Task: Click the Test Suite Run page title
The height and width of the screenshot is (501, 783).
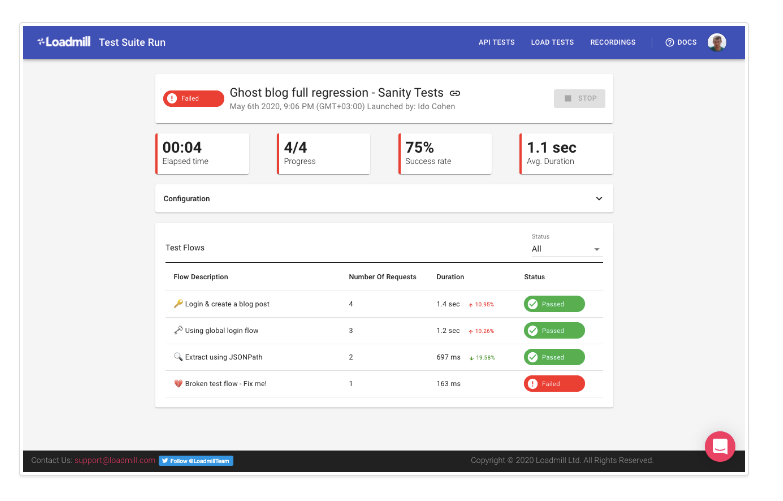Action: (132, 42)
